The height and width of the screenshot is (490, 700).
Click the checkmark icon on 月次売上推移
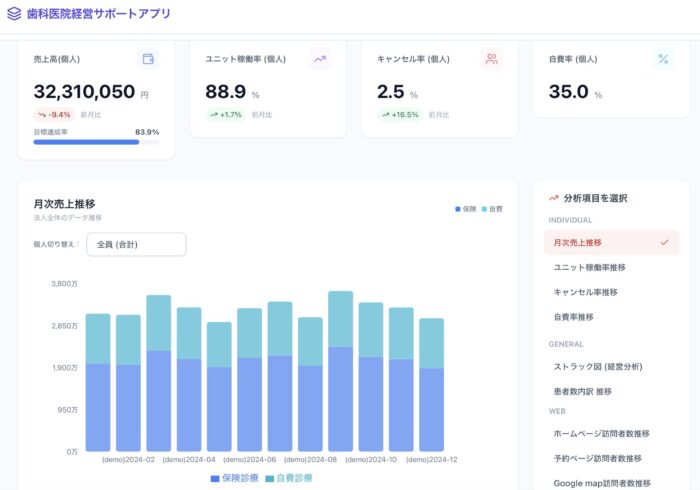coord(664,242)
